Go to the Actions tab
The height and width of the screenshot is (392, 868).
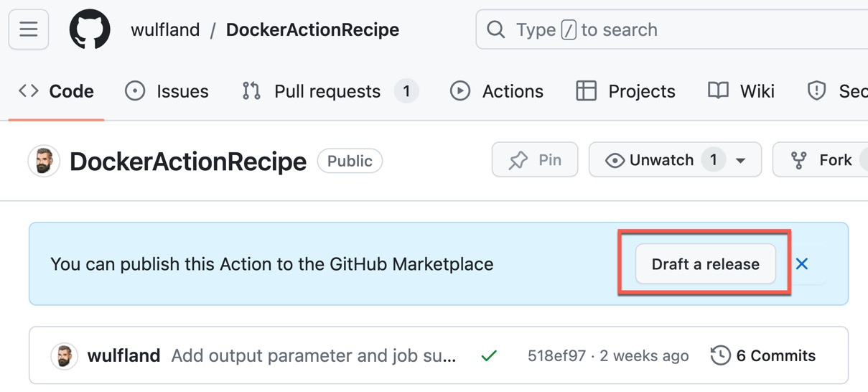click(497, 91)
